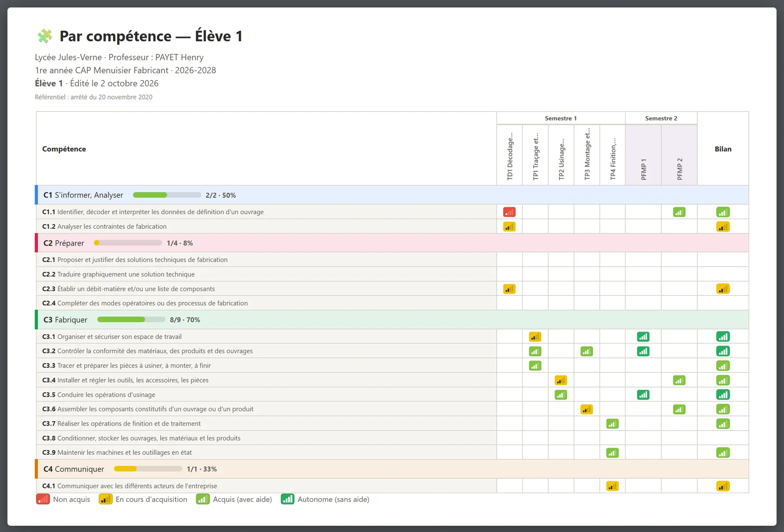Click the PFMP 1 column header

643,155
